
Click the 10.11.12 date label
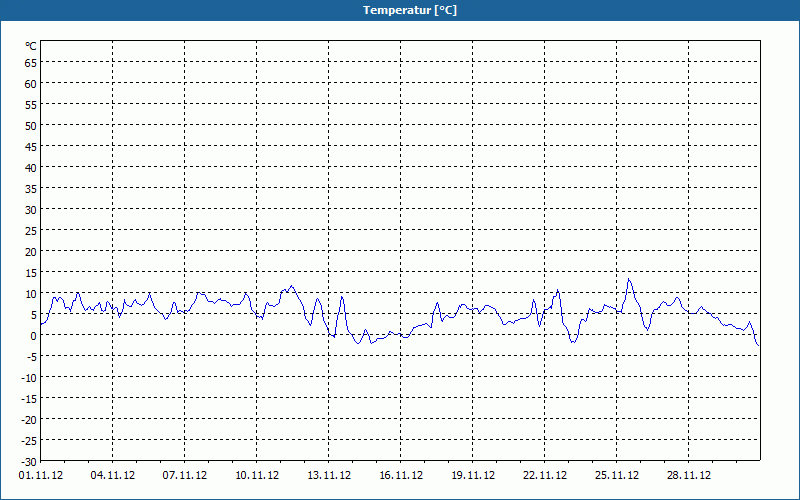pyautogui.click(x=257, y=476)
